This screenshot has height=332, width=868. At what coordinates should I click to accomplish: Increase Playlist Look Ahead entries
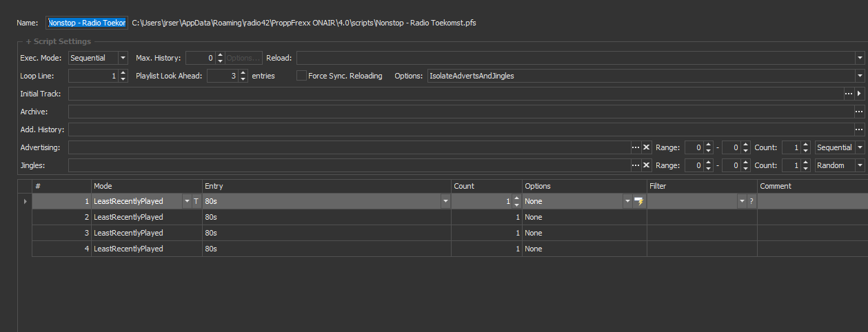click(243, 73)
